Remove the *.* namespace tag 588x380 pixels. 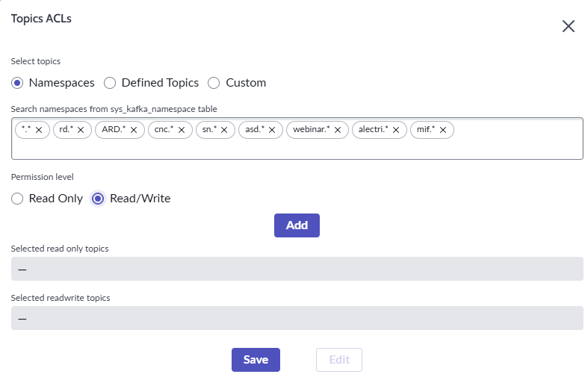pyautogui.click(x=40, y=130)
